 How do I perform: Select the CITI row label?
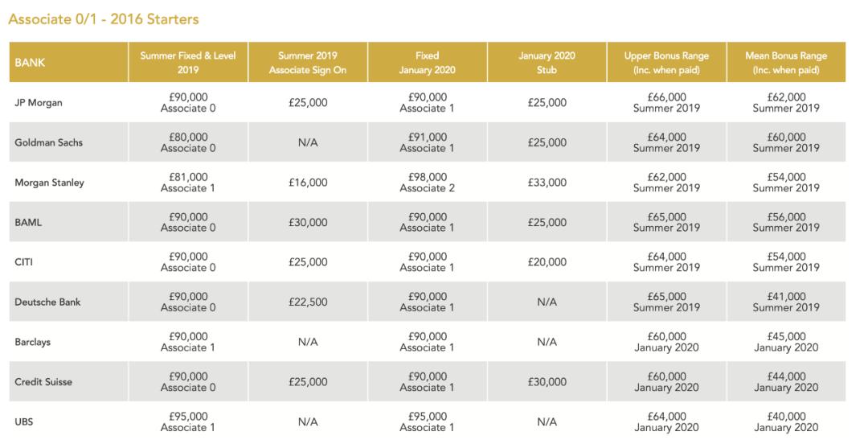(x=24, y=262)
